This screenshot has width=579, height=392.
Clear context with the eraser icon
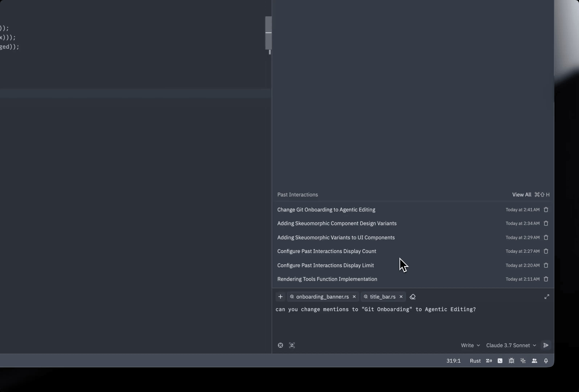412,297
